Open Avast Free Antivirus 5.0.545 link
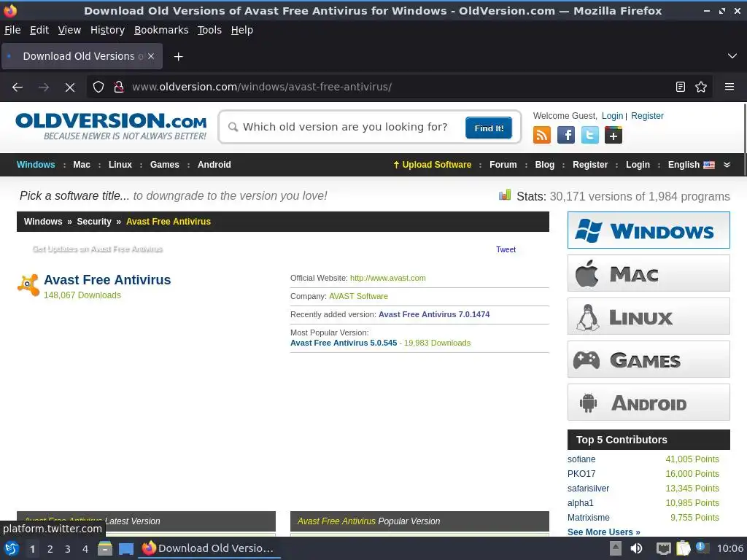The width and height of the screenshot is (747, 560). coord(344,343)
